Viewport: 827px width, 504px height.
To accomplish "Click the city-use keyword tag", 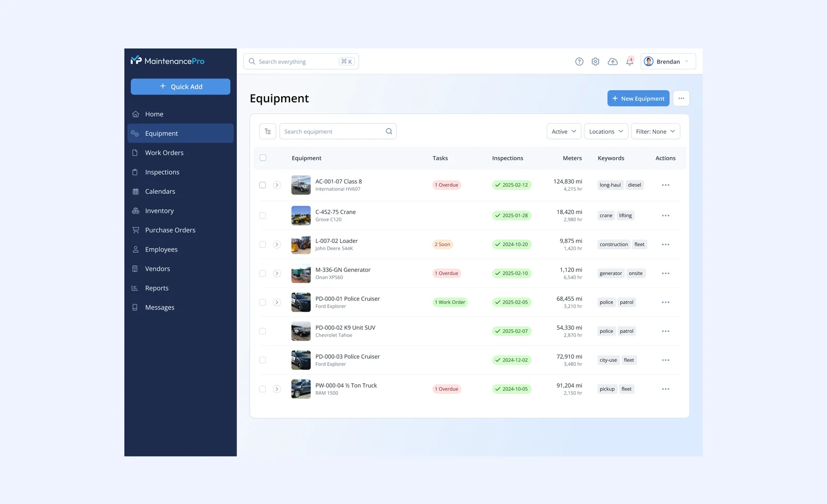I will coord(608,360).
